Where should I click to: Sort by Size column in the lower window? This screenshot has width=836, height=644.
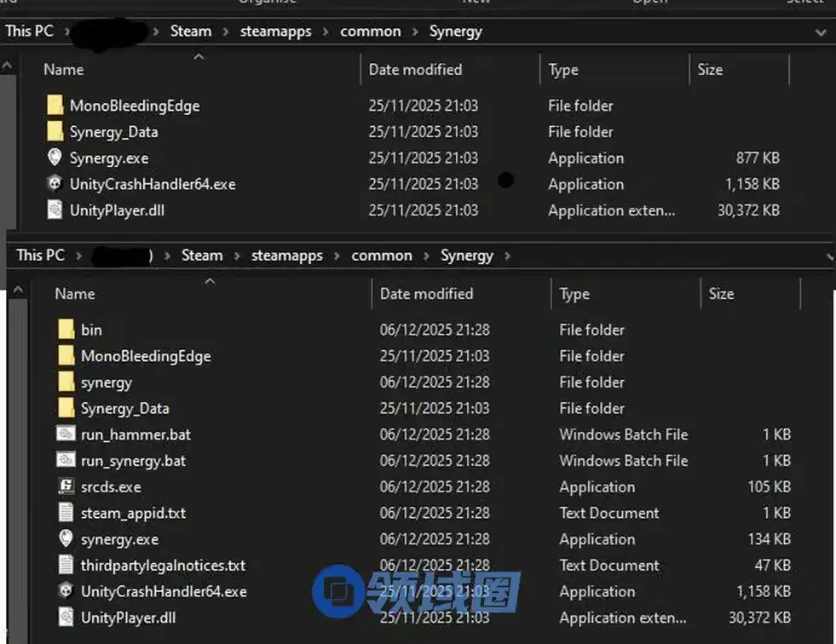721,294
